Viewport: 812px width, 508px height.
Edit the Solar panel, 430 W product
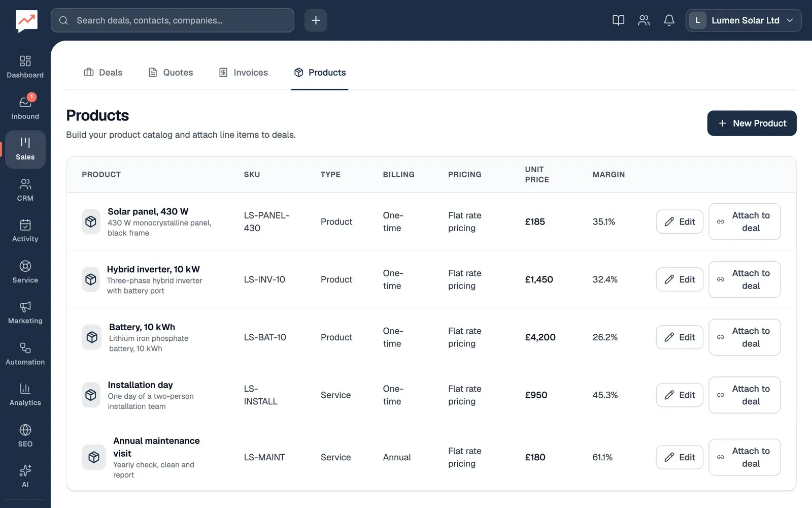click(680, 221)
